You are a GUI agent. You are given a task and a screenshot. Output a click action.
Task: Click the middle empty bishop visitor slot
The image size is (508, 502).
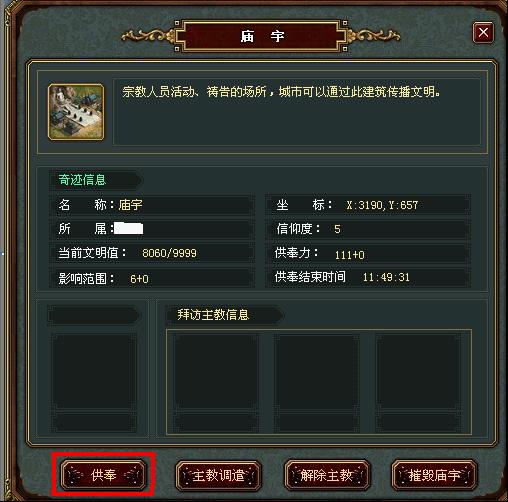click(317, 382)
